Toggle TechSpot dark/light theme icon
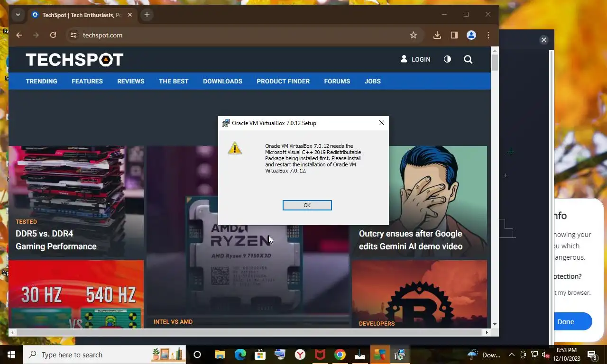Screen dimensions: 607x364 [x=447, y=59]
